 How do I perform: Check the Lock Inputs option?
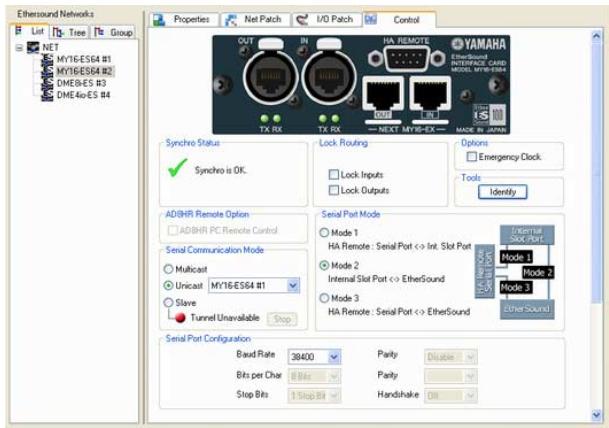pyautogui.click(x=334, y=175)
